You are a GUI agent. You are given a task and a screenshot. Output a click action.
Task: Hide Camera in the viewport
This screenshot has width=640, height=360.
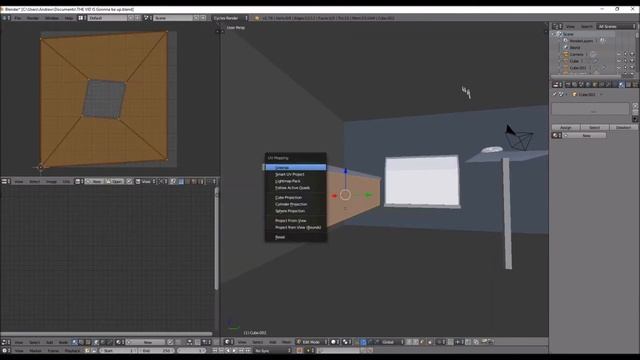[619, 54]
